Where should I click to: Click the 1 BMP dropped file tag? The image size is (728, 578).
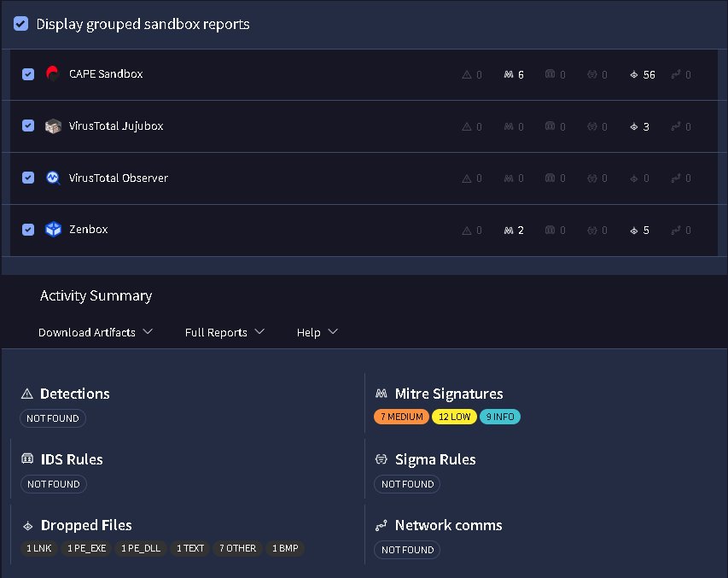285,548
